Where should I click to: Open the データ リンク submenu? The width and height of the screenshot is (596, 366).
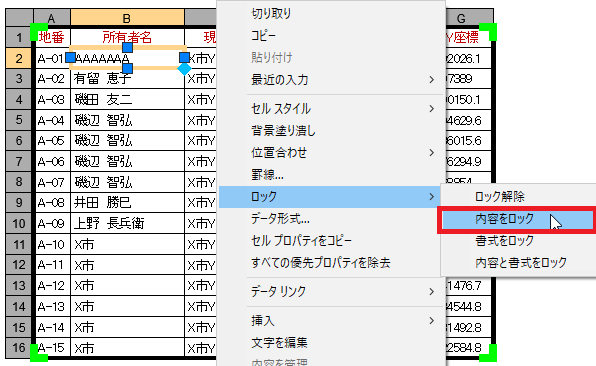coord(331,292)
